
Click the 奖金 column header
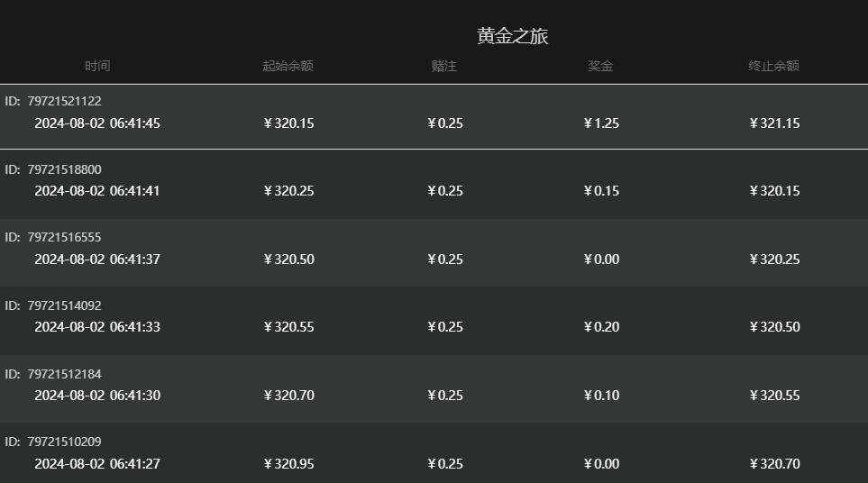tap(600, 66)
